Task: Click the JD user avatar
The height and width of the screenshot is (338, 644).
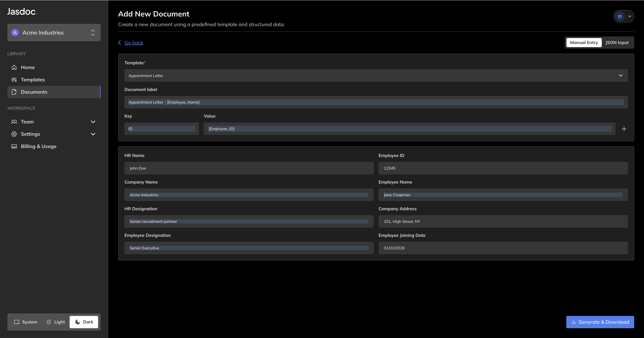Action: [620, 16]
